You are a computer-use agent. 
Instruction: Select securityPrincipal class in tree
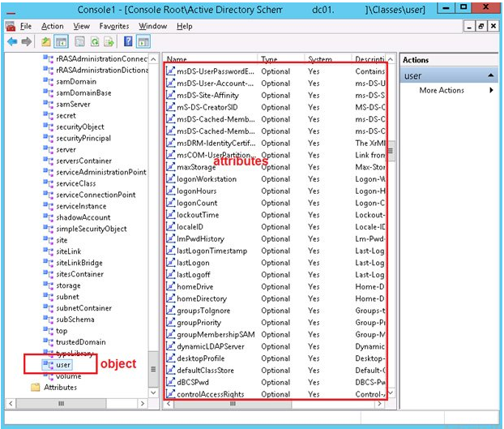83,138
